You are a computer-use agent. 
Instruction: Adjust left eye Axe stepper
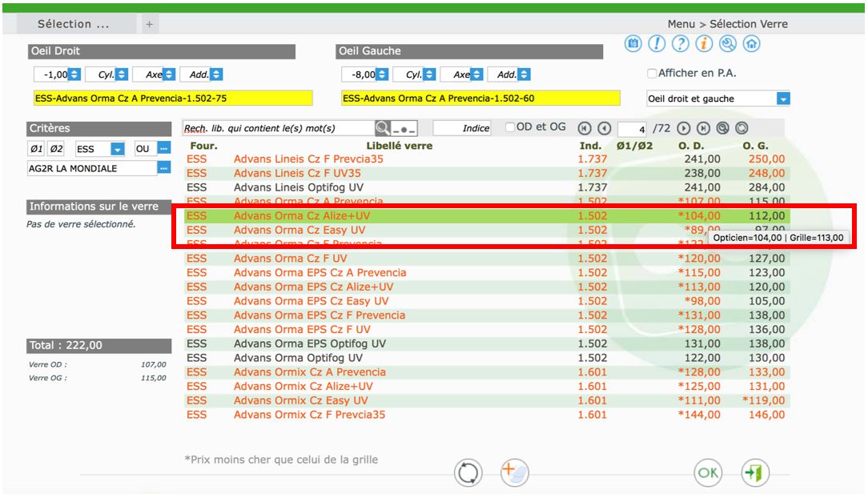click(x=476, y=74)
